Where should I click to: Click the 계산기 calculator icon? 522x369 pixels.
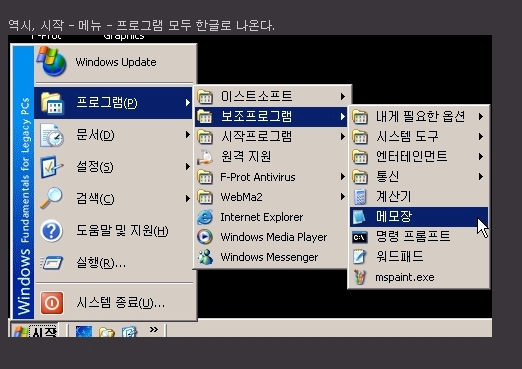[360, 197]
